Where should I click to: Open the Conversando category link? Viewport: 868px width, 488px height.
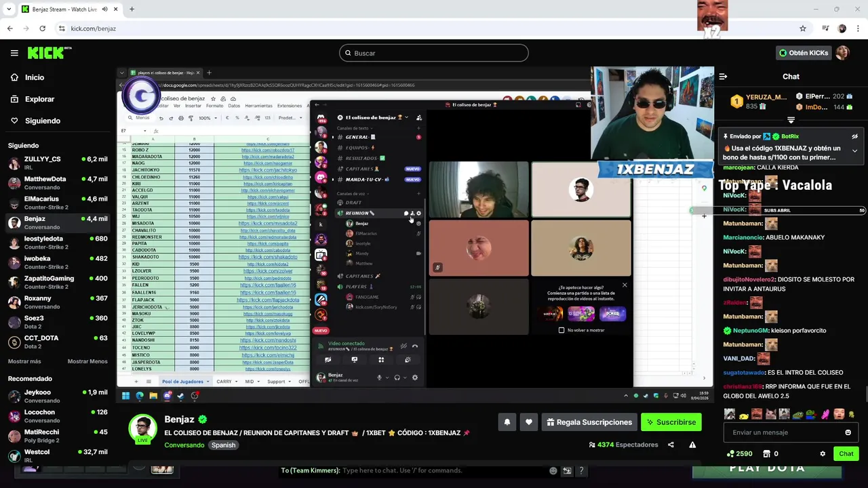184,445
